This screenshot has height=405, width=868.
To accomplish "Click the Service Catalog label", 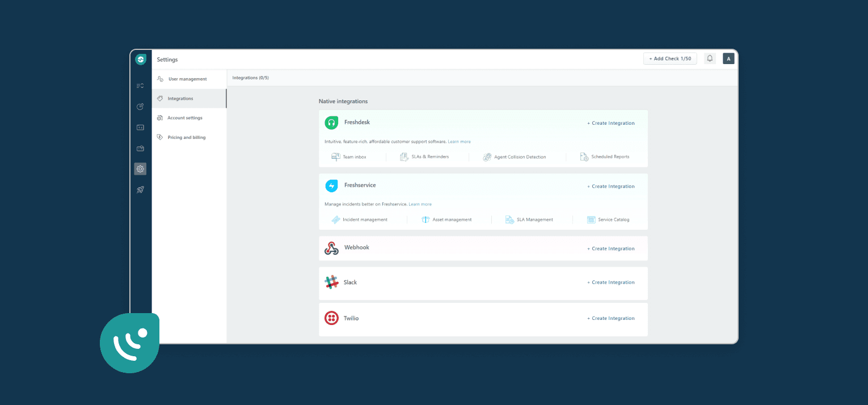I will tap(613, 220).
